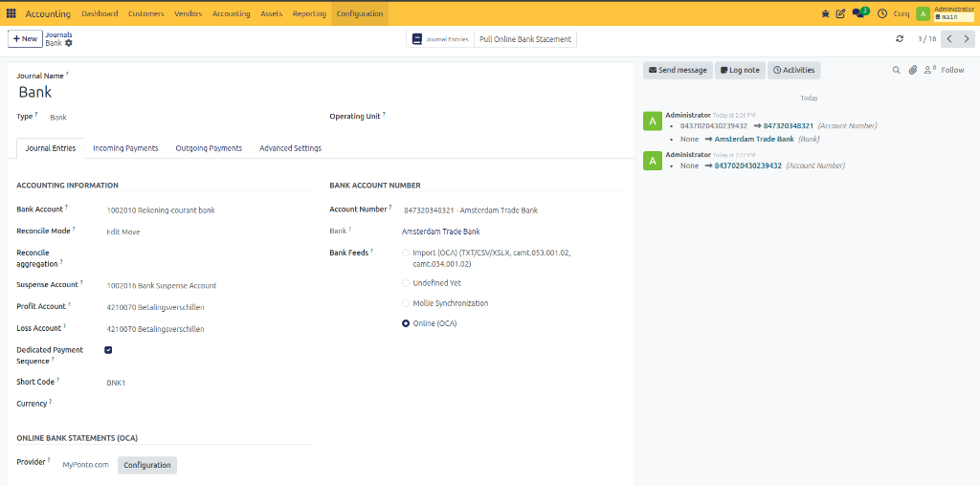
Task: Go to previous record arrow
Action: pyautogui.click(x=949, y=38)
